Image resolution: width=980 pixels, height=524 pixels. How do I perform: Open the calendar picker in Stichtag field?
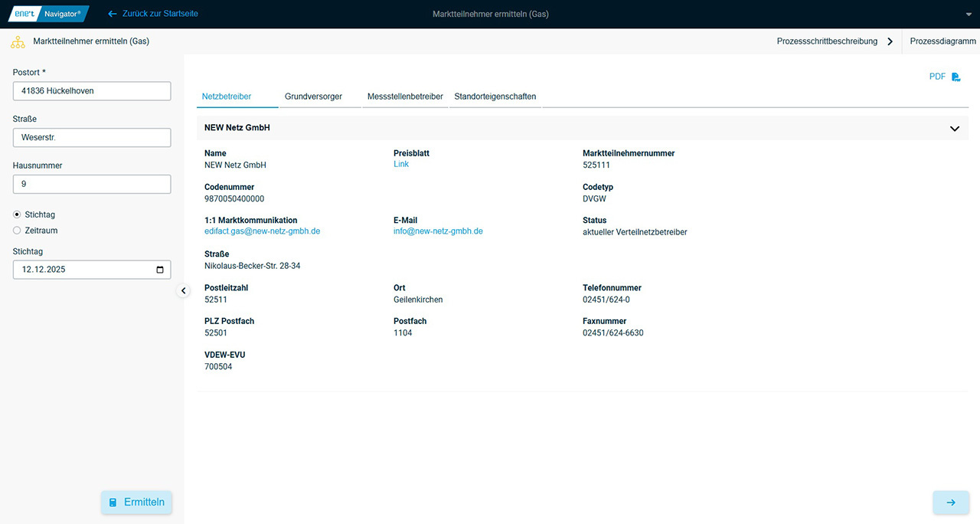point(159,270)
